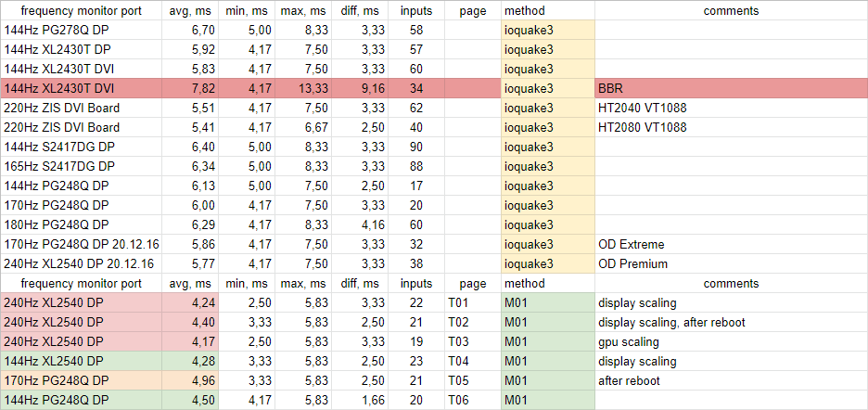This screenshot has height=410, width=868.
Task: Click the 'OD Premium' comment cell
Action: pyautogui.click(x=730, y=263)
